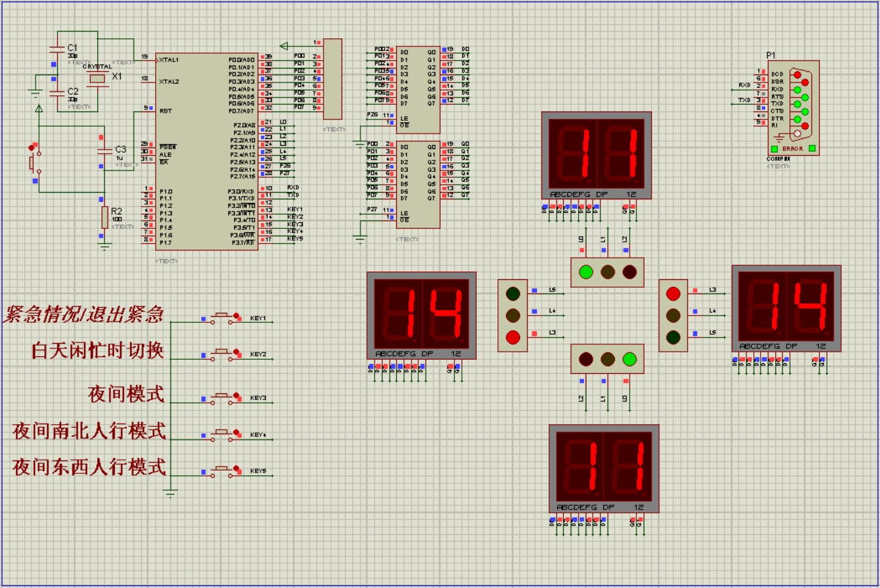Click the lit red LED on right traffic light
Image resolution: width=880 pixels, height=588 pixels.
click(674, 293)
